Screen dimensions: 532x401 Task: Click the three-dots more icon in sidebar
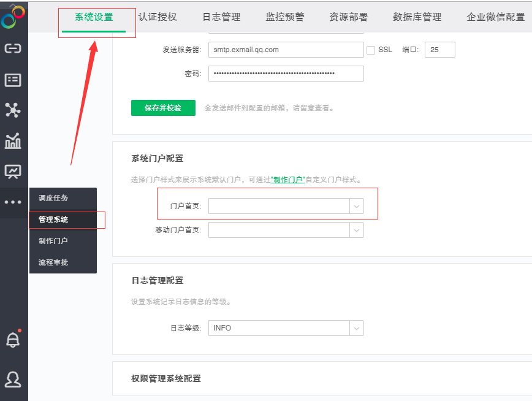[13, 202]
